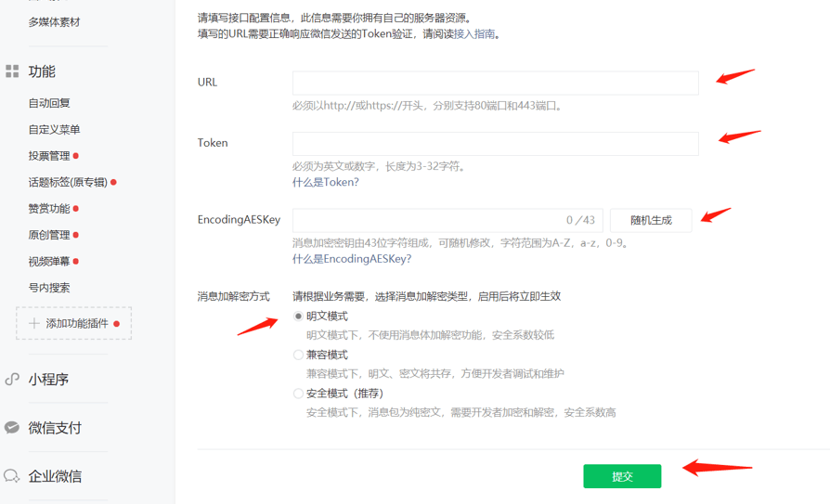The width and height of the screenshot is (830, 504).
Task: Click the 小程序 link icon
Action: (x=12, y=379)
